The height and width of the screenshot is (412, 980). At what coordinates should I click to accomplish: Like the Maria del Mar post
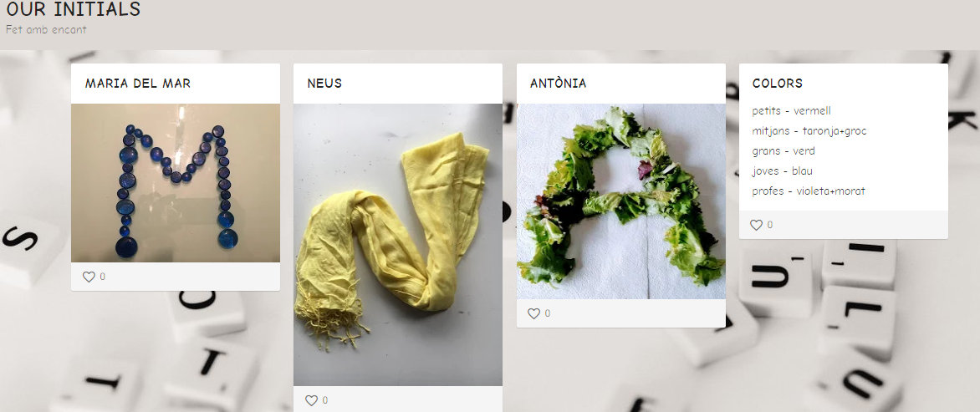click(89, 277)
